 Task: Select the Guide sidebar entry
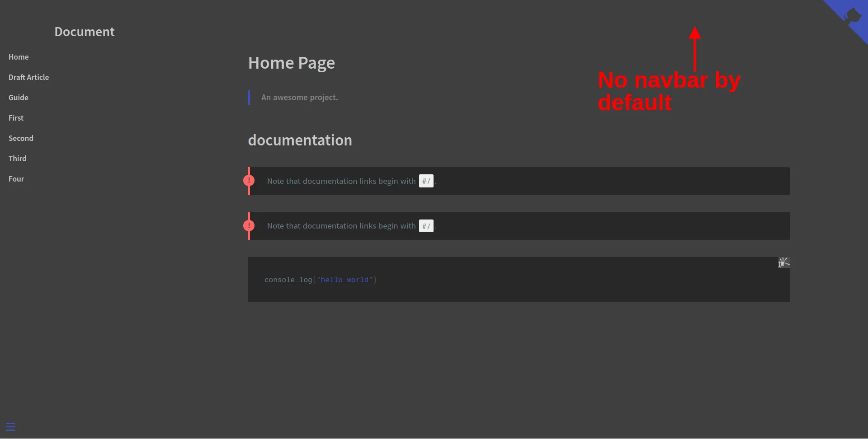[19, 98]
